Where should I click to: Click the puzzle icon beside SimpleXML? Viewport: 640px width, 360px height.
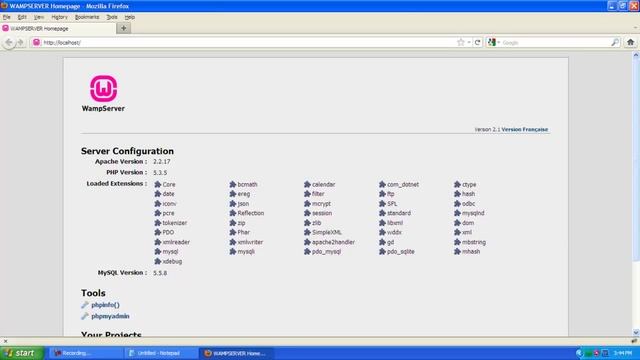307,232
